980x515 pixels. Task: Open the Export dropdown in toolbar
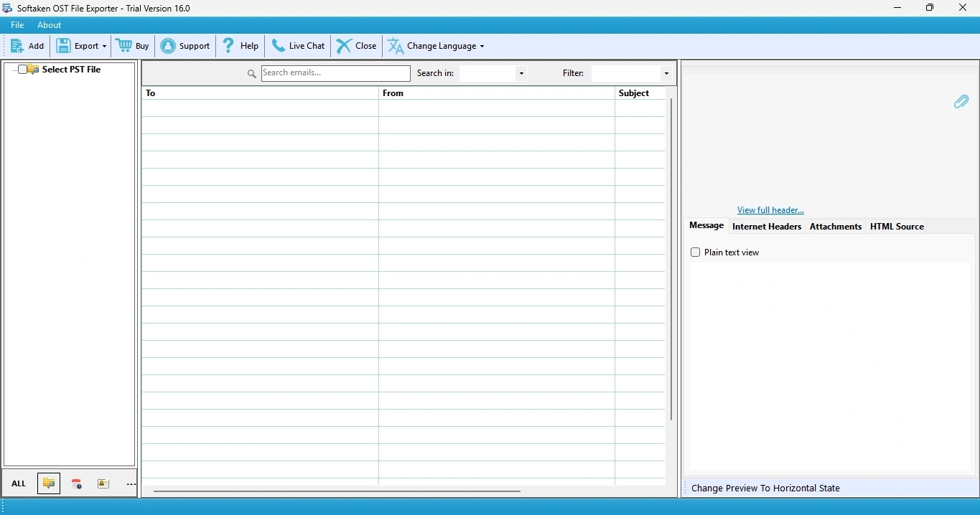click(x=81, y=46)
